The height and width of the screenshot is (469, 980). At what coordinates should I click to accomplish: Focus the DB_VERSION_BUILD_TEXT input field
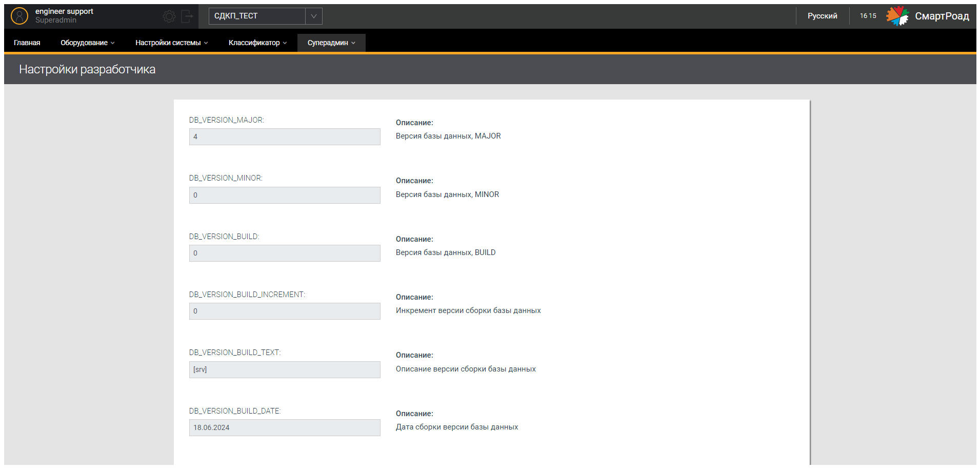pyautogui.click(x=285, y=369)
